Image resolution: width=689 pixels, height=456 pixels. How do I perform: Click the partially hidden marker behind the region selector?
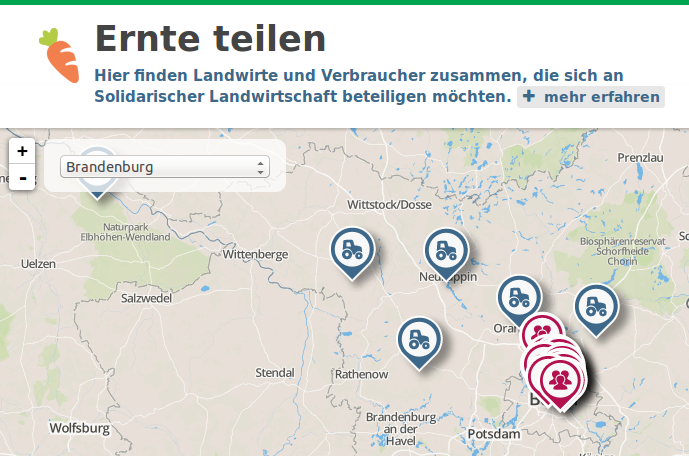pyautogui.click(x=98, y=195)
